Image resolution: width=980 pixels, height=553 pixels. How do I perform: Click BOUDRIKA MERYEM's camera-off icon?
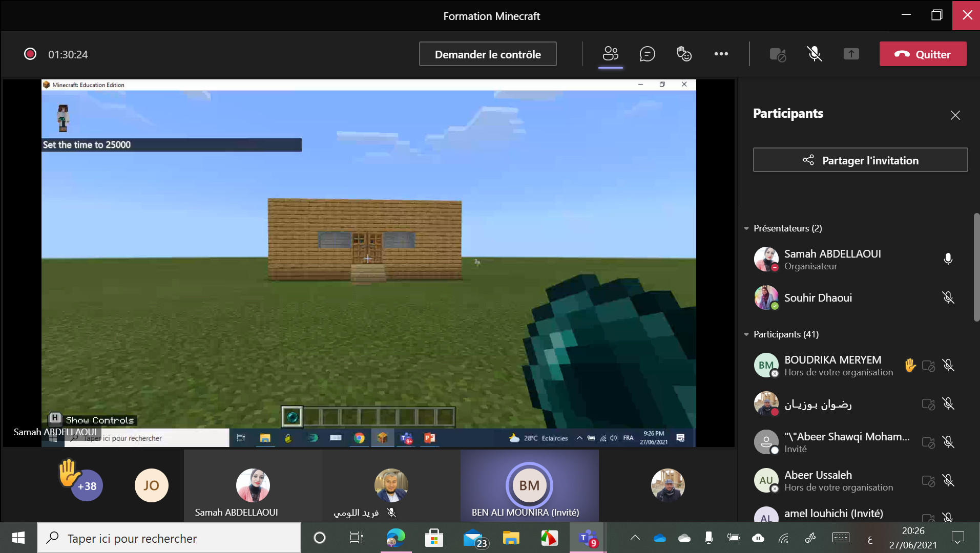tap(928, 366)
